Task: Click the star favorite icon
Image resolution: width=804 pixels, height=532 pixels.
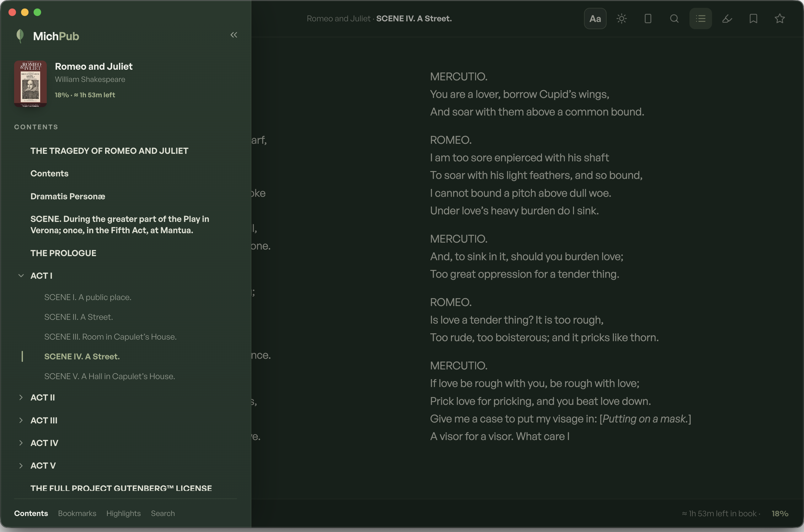Action: (x=780, y=19)
